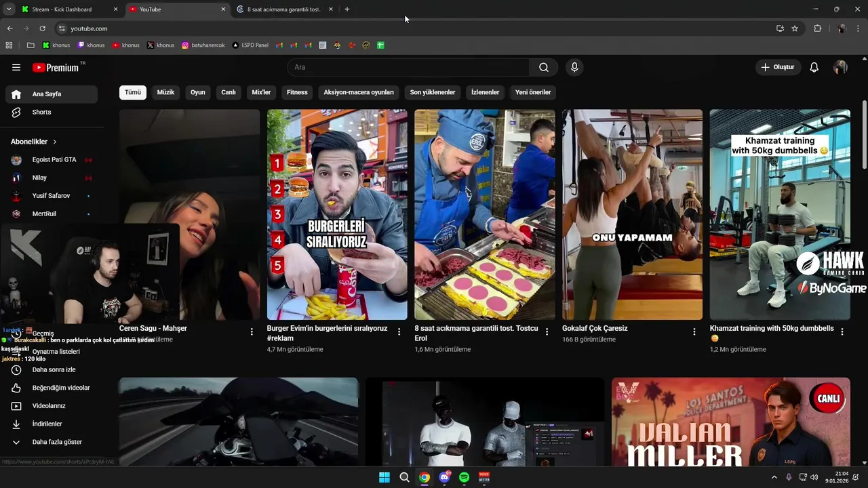
Task: Open the YouTube account avatar menu
Action: pyautogui.click(x=840, y=67)
